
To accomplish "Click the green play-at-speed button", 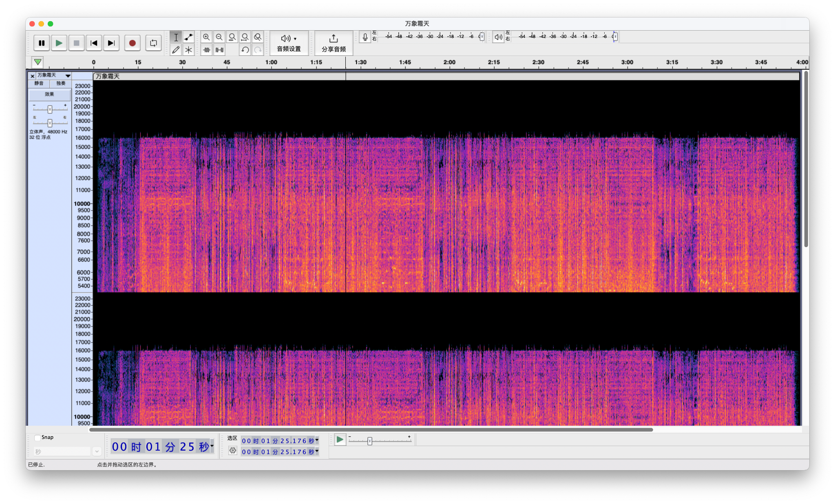I will [x=340, y=440].
